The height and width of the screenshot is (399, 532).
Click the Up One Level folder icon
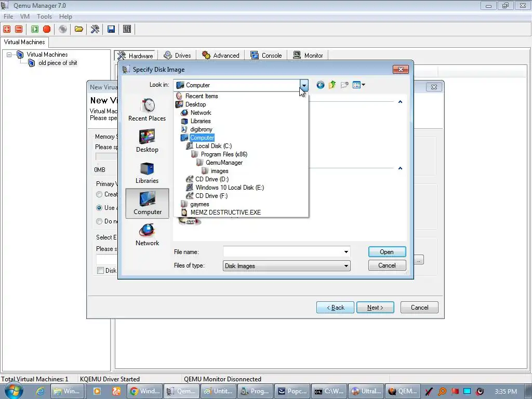tap(332, 85)
